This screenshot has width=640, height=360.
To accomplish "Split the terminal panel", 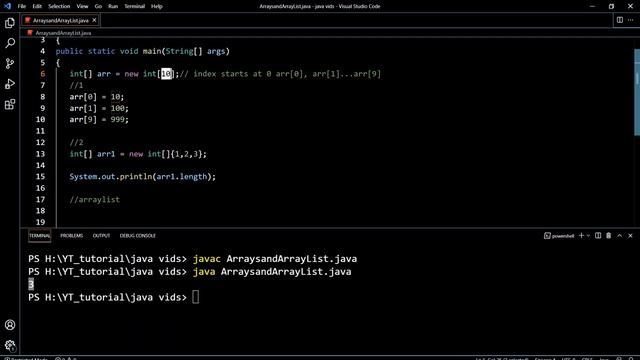I will [598, 236].
